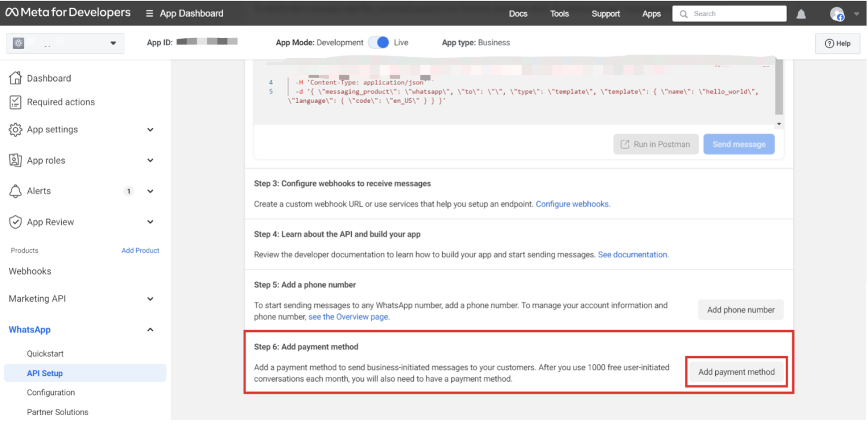Open the Configure webhooks link
The height and width of the screenshot is (425, 868).
(x=572, y=204)
